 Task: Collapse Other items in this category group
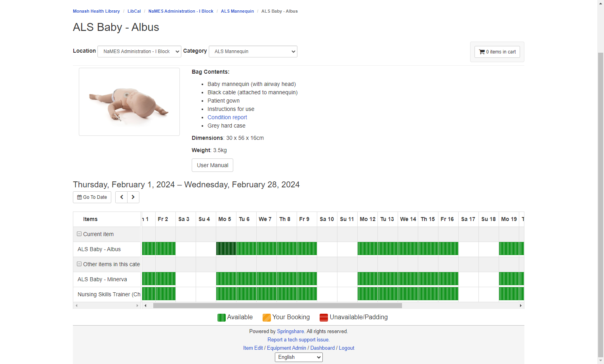coord(79,264)
